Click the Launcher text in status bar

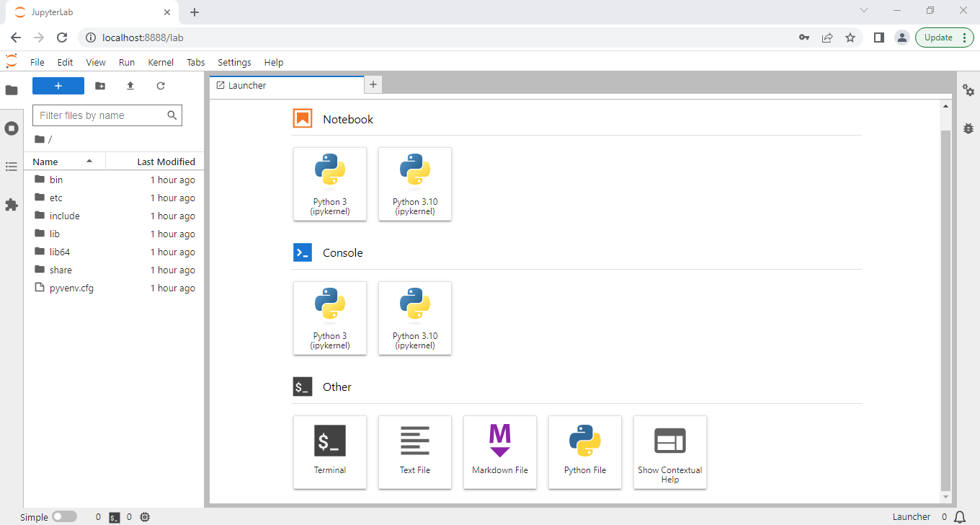912,517
